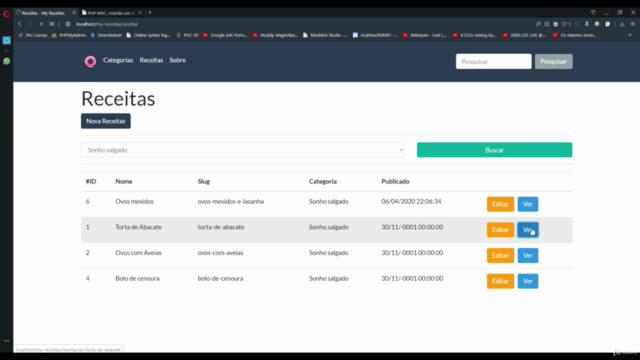View the Ovos mexidos recipe
The image size is (640, 360).
point(528,204)
